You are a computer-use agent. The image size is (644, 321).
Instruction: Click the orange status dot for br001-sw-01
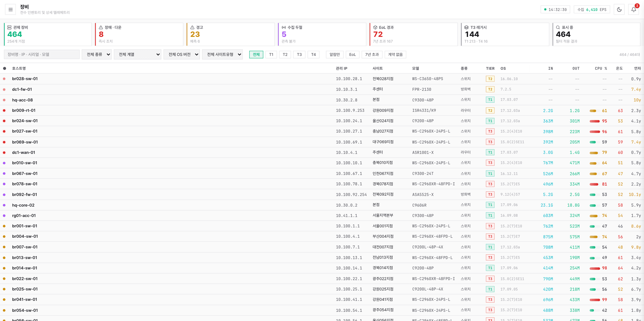4,226
